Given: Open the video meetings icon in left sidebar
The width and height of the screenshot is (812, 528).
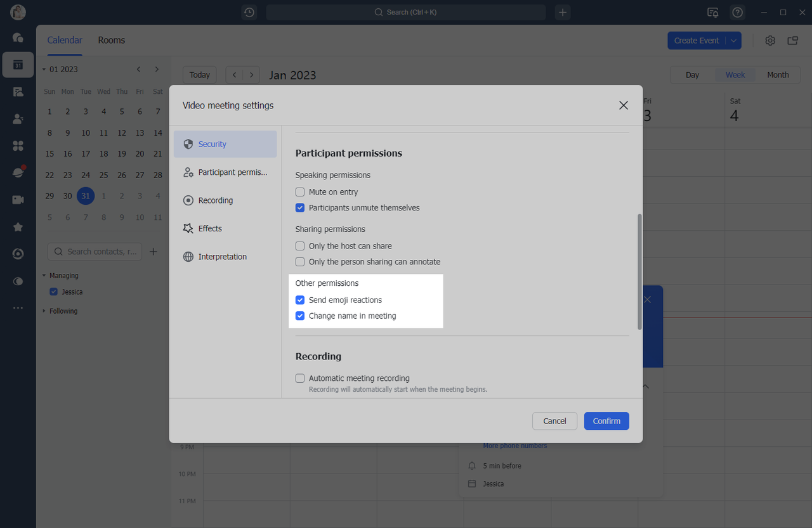Looking at the screenshot, I should (18, 200).
